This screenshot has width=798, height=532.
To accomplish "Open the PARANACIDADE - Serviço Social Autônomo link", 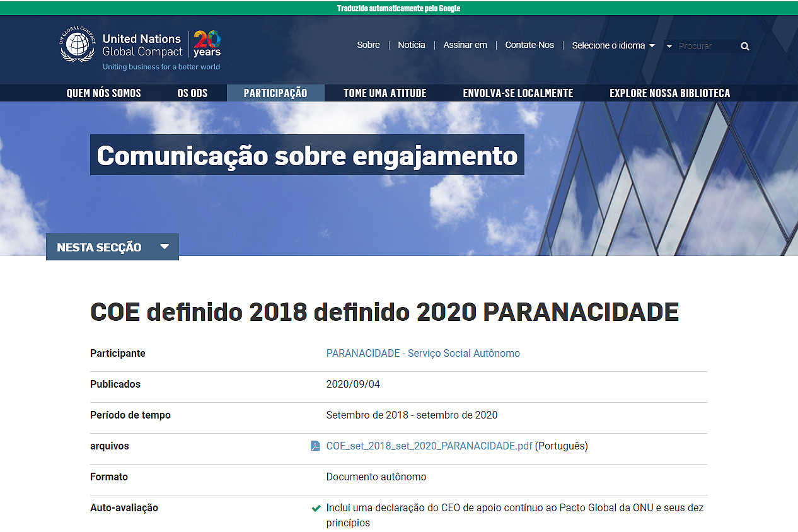I will tap(423, 354).
